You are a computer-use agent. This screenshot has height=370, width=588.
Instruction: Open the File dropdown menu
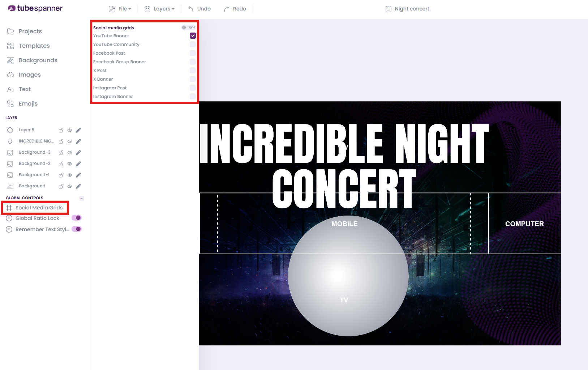click(120, 9)
